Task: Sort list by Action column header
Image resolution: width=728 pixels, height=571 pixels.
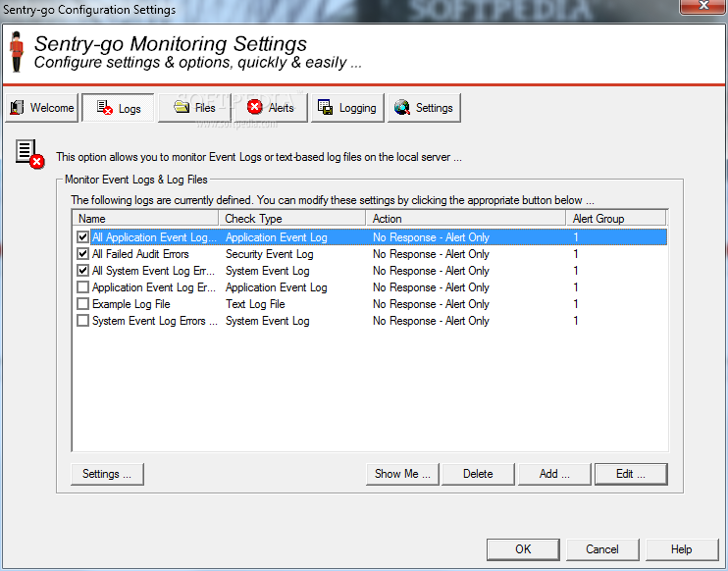Action: [x=466, y=218]
